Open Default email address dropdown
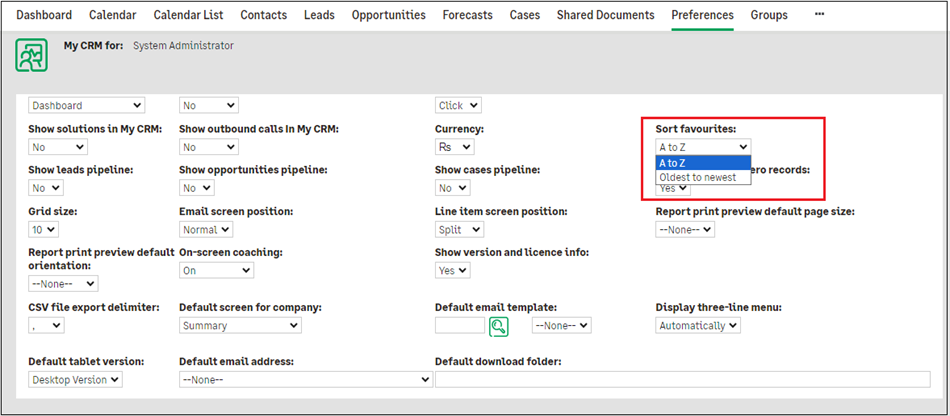The height and width of the screenshot is (416, 950). point(305,379)
